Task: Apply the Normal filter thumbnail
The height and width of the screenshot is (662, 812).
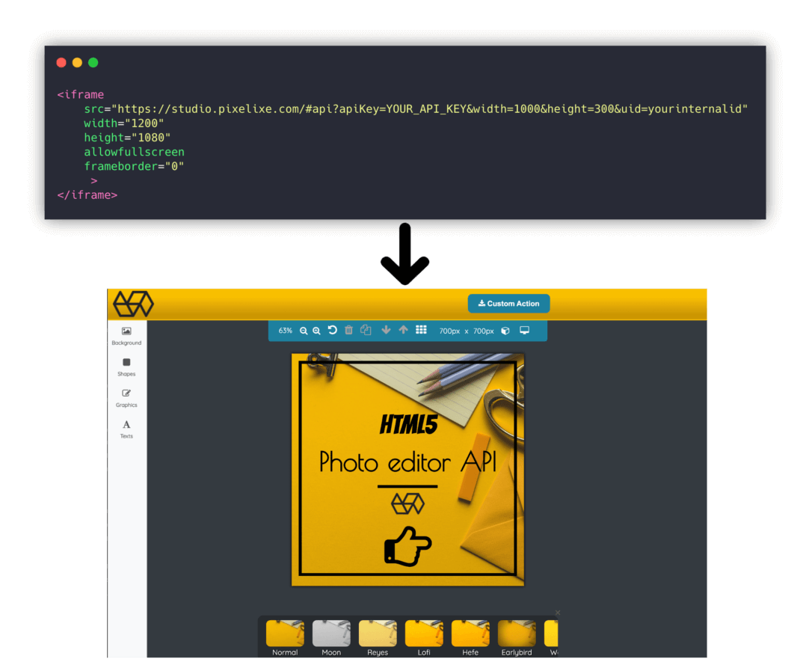Action: (285, 632)
